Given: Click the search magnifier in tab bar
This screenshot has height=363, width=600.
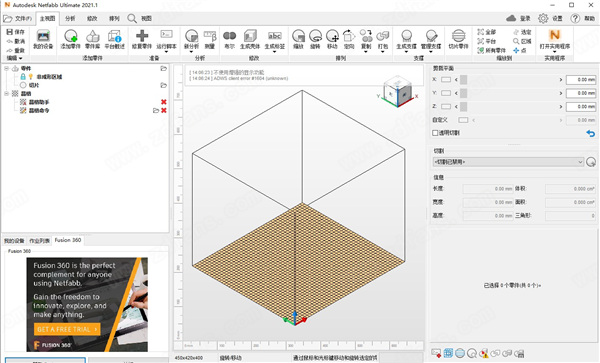Looking at the screenshot, I should click(x=132, y=18).
